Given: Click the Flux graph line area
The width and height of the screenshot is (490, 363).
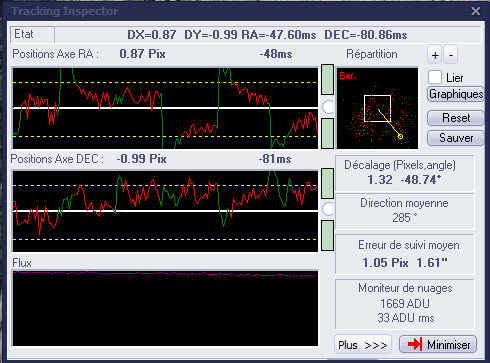Looking at the screenshot, I should pyautogui.click(x=165, y=308).
